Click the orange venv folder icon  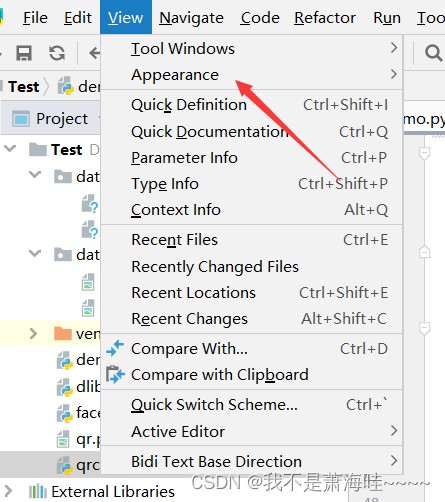(63, 333)
